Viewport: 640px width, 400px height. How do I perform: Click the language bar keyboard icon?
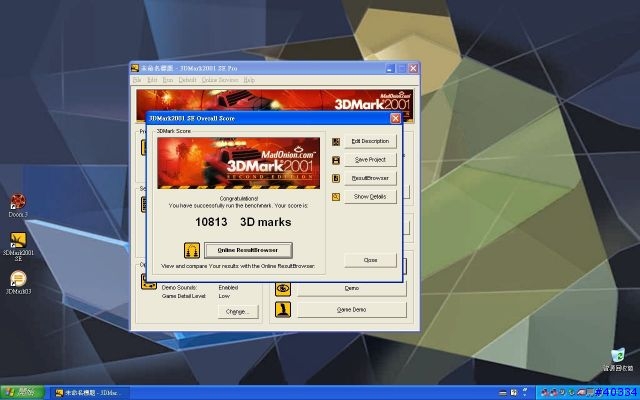point(504,393)
